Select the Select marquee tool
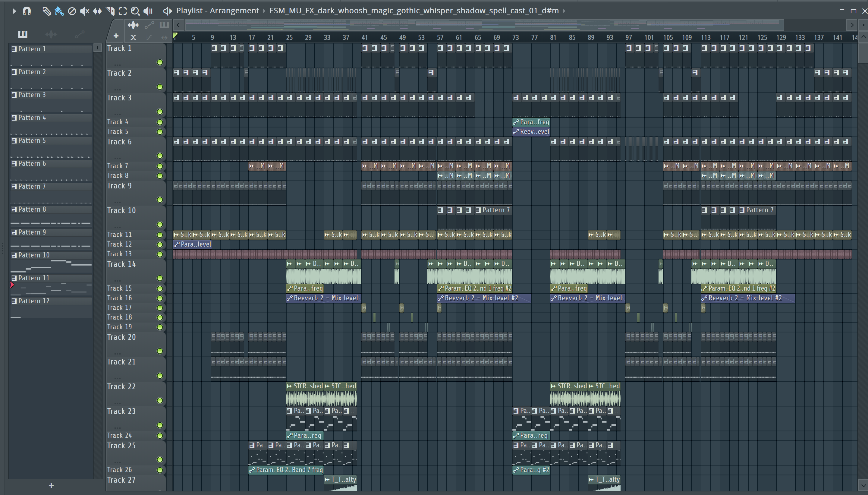The width and height of the screenshot is (868, 495). pyautogui.click(x=123, y=11)
